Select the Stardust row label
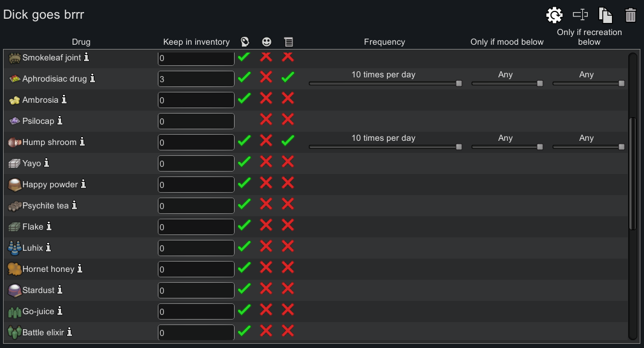The image size is (644, 348). click(38, 290)
